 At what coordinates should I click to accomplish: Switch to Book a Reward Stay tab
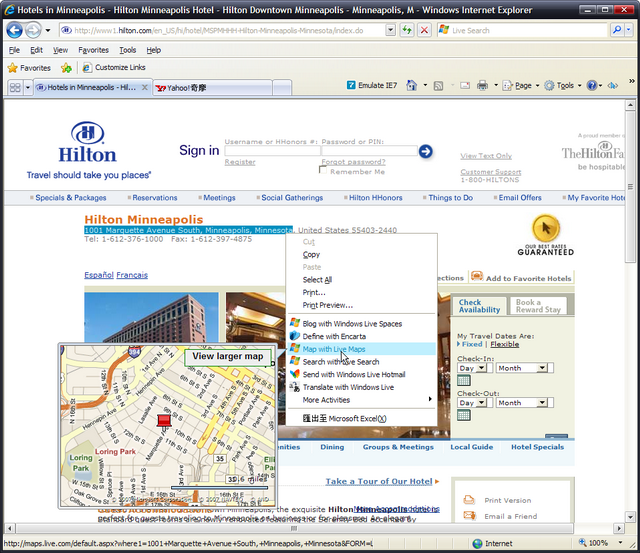[x=538, y=306]
